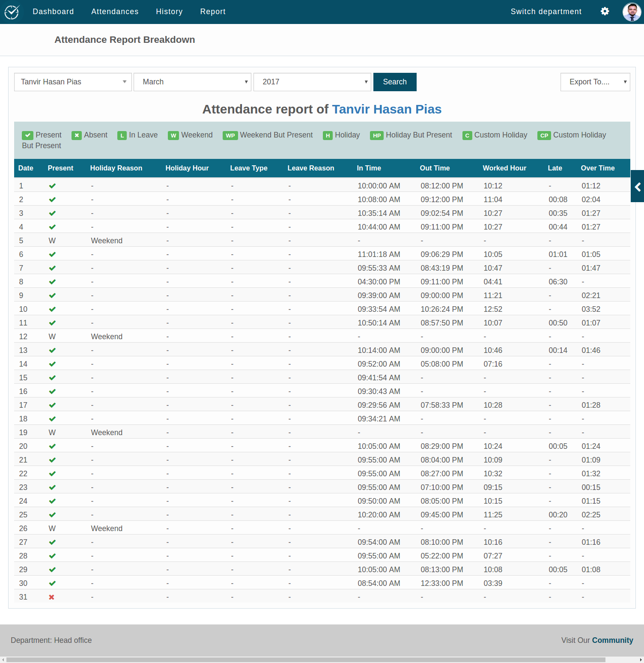Open the employee dropdown Tanvir Hasan Pias
644x663 pixels.
[x=73, y=82]
